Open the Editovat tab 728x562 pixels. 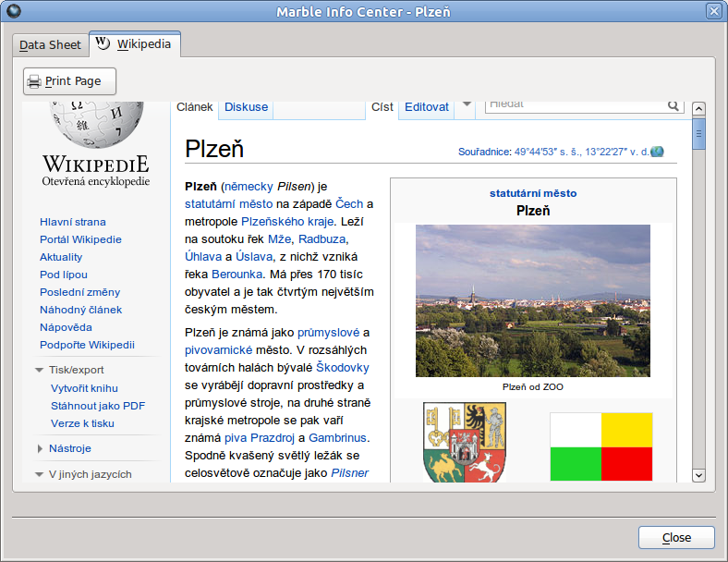427,107
